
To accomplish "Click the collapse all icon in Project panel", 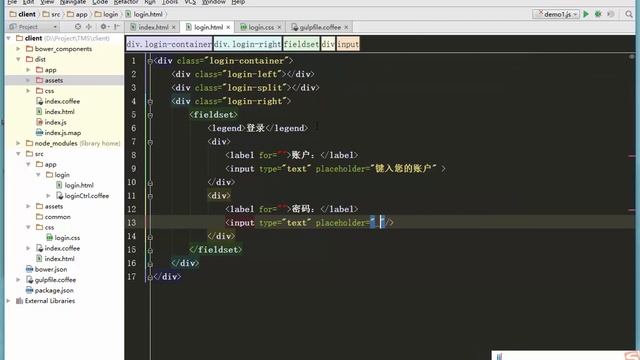I will point(89,27).
